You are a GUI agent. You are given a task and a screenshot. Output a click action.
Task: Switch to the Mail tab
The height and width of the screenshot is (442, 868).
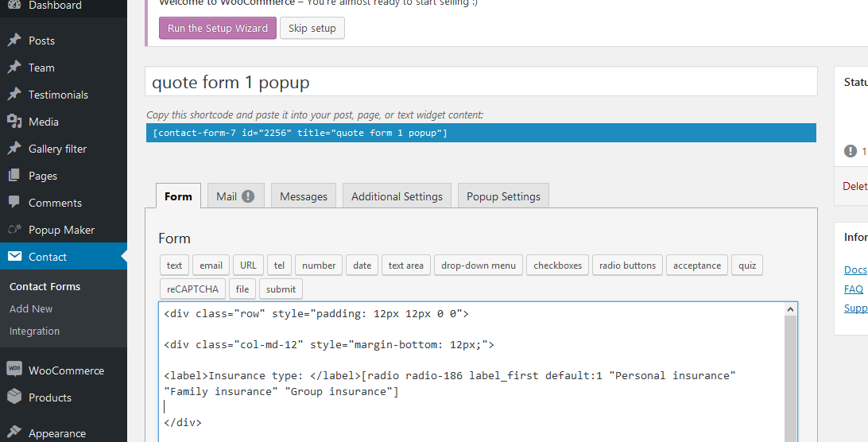[234, 196]
